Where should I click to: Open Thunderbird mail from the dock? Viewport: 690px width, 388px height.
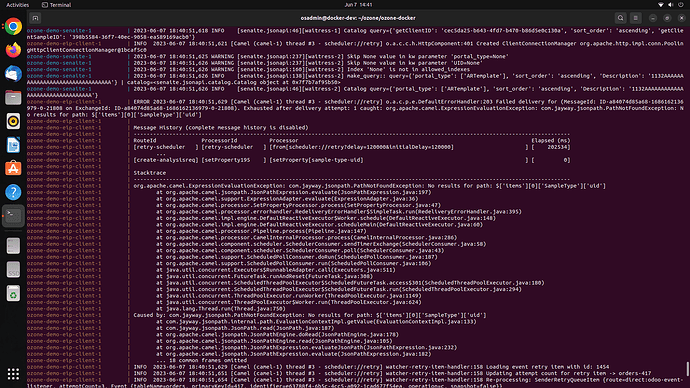point(13,74)
